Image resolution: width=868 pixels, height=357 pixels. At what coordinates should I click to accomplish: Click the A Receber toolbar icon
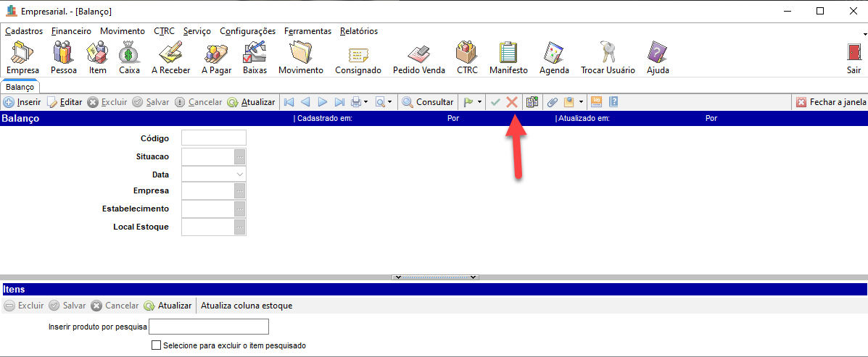pyautogui.click(x=170, y=57)
